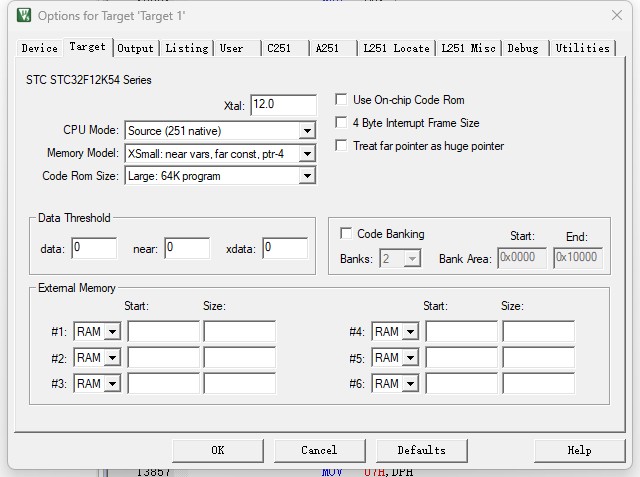Open the Utilities tab

582,48
